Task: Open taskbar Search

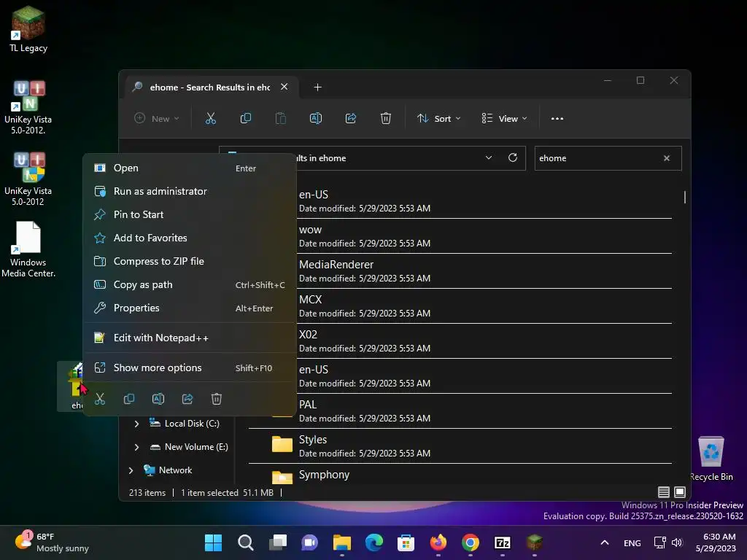Action: click(245, 542)
